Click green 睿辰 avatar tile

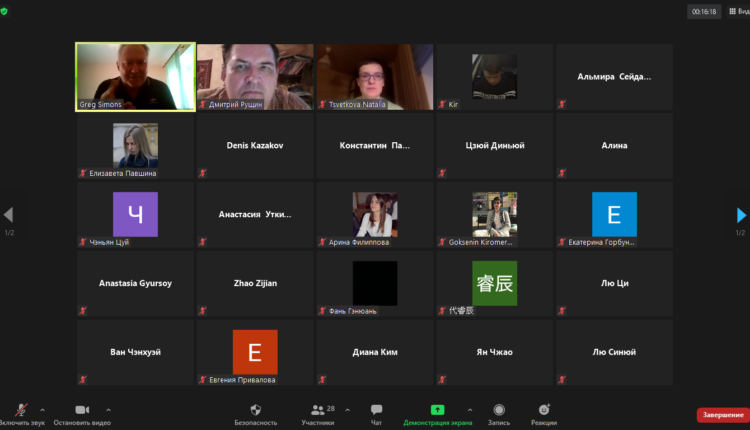point(495,283)
